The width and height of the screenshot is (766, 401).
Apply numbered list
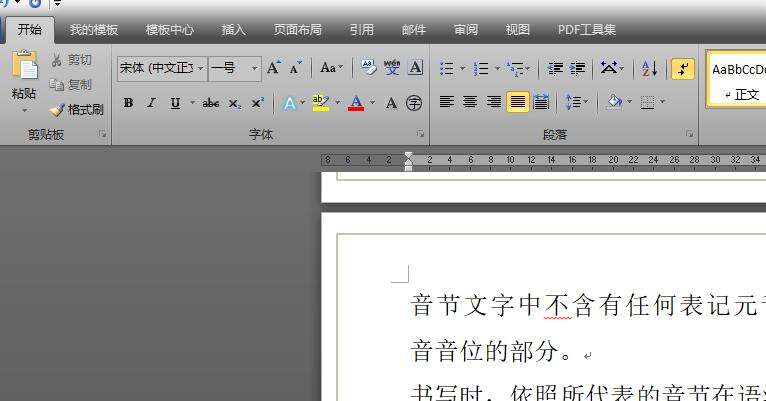[x=481, y=68]
